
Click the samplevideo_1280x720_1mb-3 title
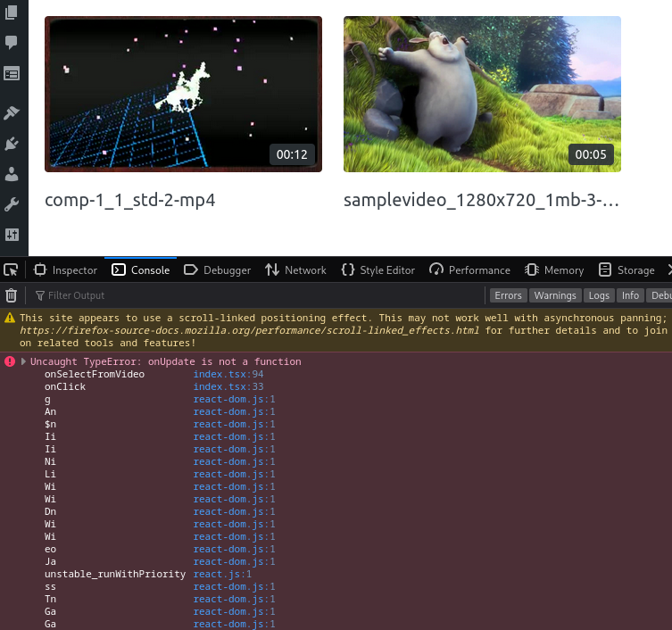coord(482,200)
